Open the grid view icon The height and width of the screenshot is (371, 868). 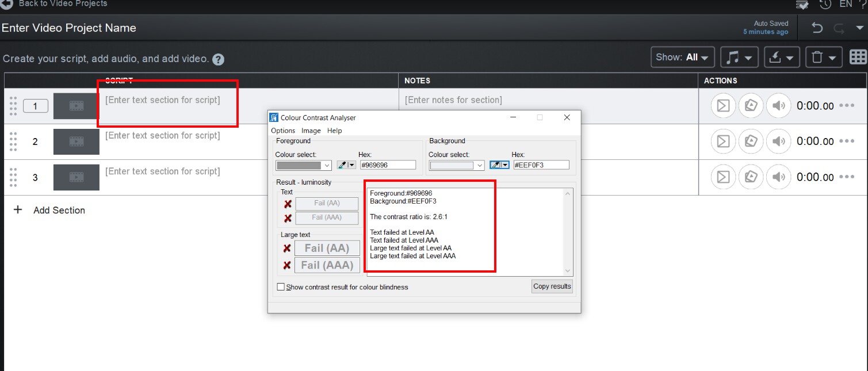coord(859,57)
